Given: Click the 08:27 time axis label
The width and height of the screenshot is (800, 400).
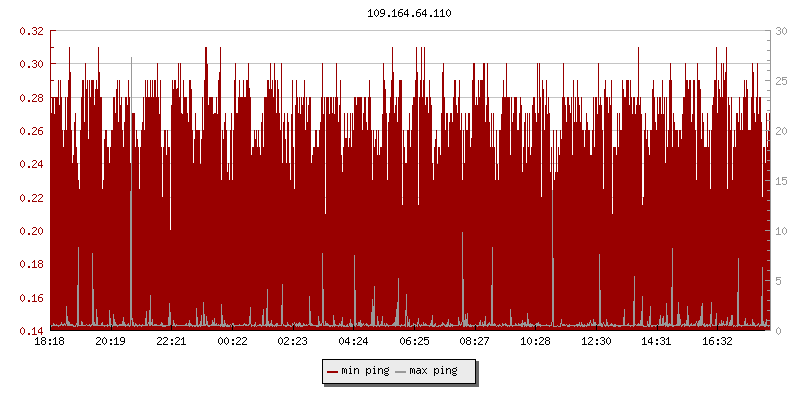Looking at the screenshot, I should [475, 341].
